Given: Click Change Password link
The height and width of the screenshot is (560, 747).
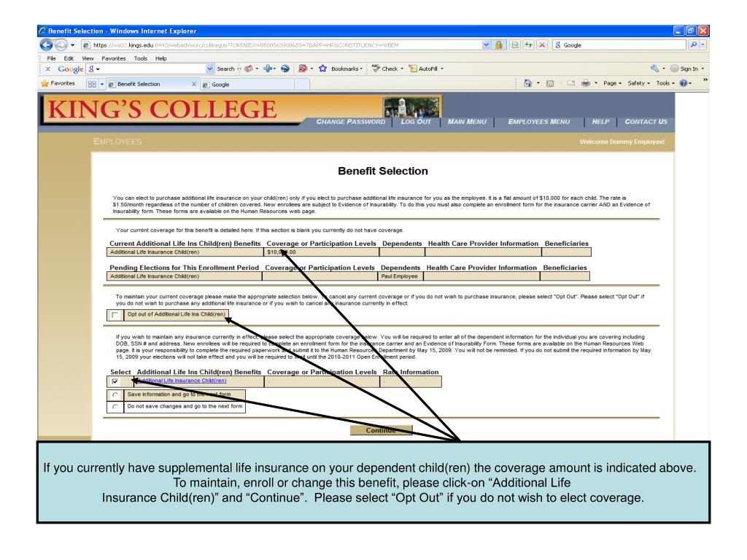Looking at the screenshot, I should click(351, 122).
